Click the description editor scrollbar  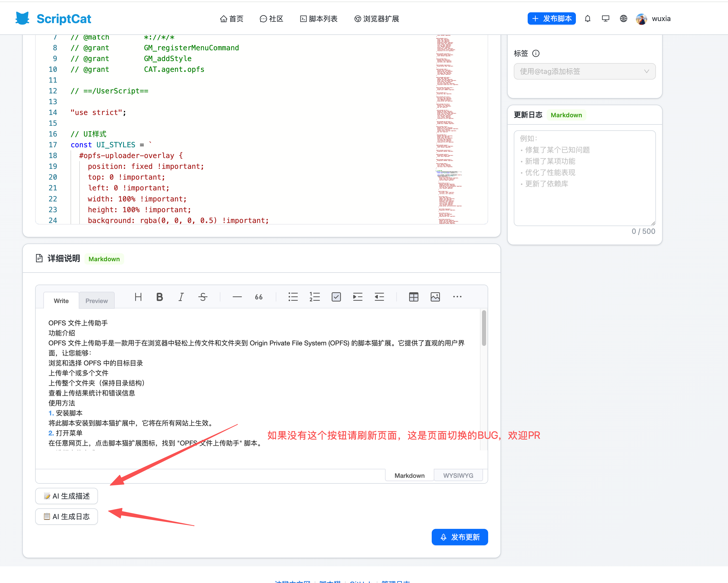pyautogui.click(x=484, y=328)
